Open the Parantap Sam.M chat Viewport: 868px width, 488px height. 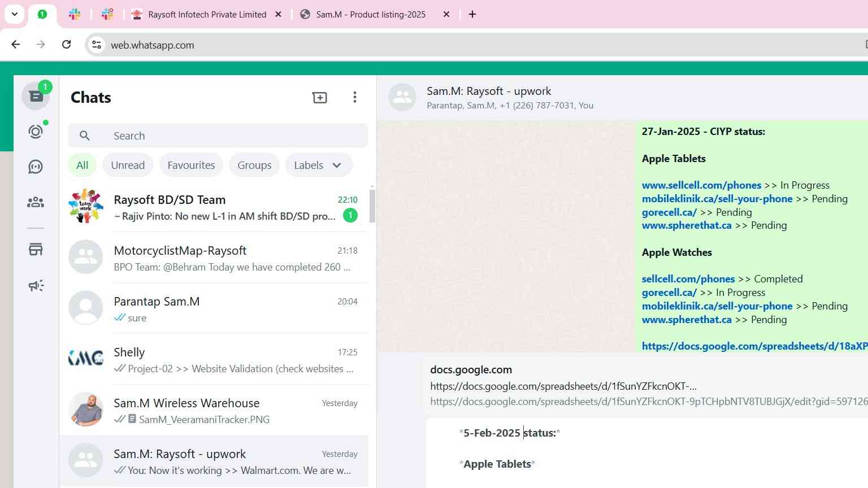coord(214,308)
